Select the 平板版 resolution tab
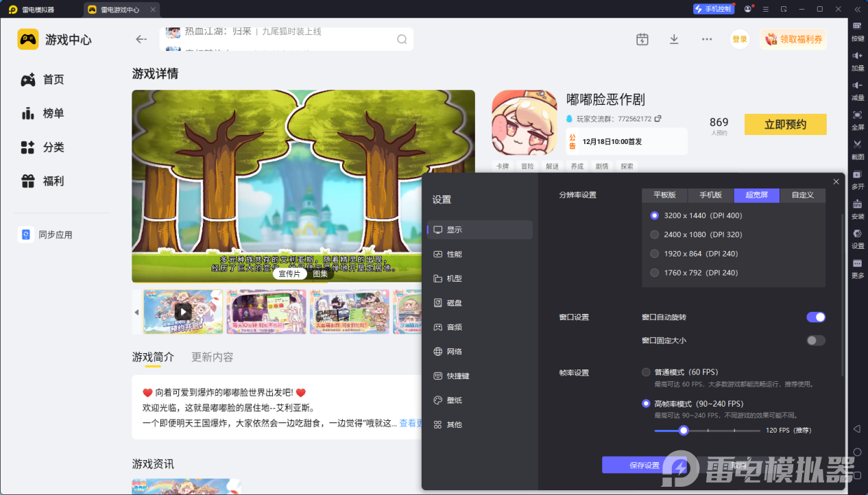The image size is (868, 495). [x=664, y=195]
